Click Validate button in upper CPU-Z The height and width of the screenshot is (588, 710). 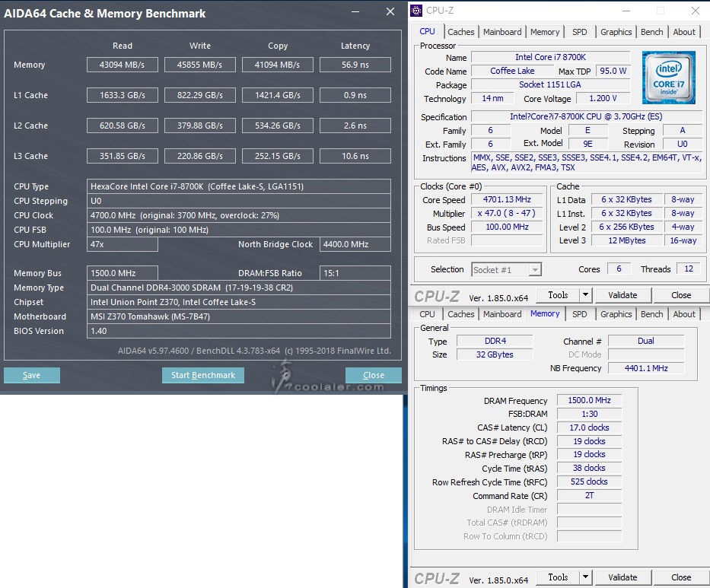click(622, 295)
